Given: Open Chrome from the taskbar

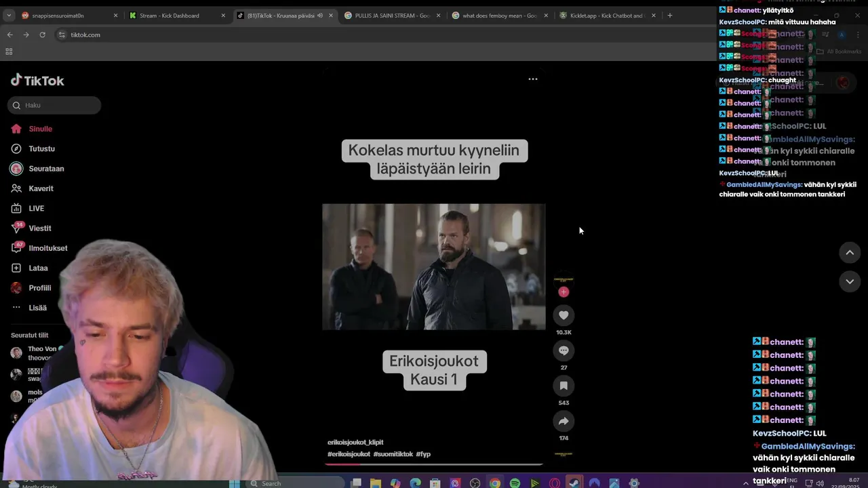Looking at the screenshot, I should pyautogui.click(x=495, y=483).
